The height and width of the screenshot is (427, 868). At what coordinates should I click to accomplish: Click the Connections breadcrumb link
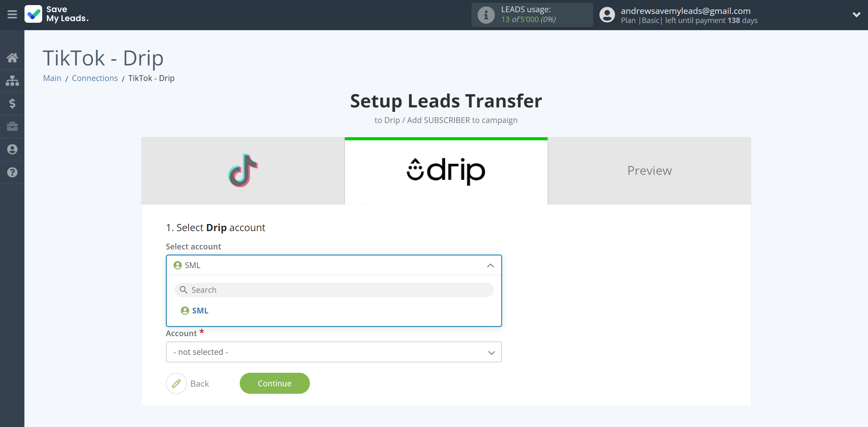click(95, 77)
